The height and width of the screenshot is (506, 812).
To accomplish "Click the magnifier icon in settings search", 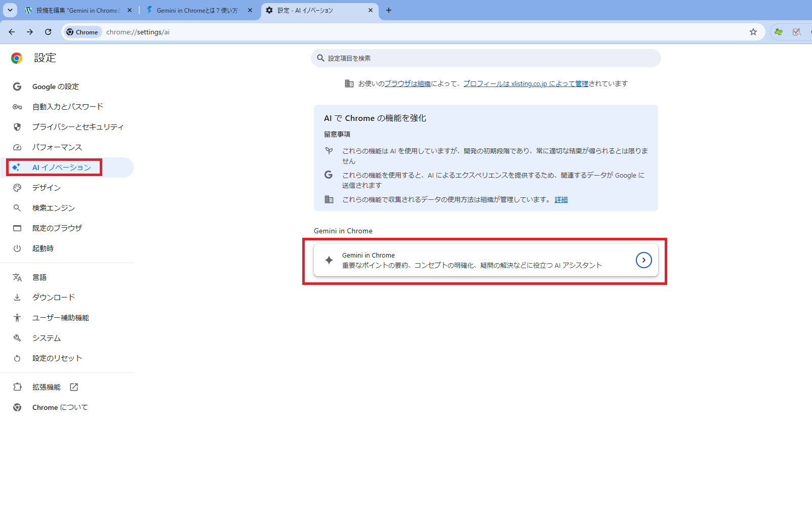I will 320,58.
